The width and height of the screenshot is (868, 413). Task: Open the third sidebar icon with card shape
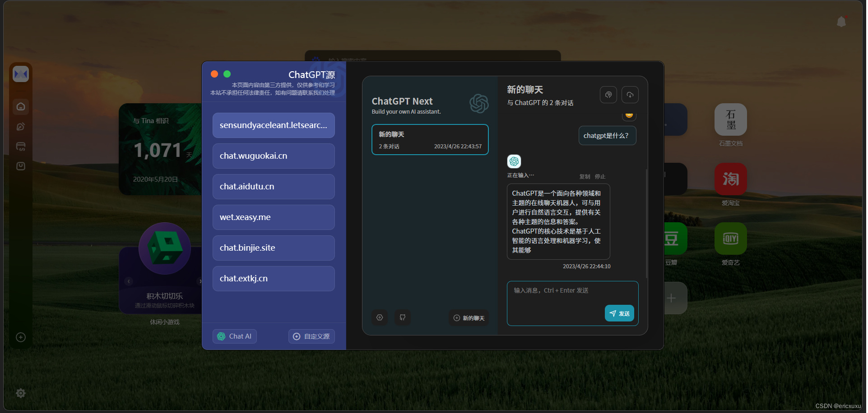click(x=21, y=147)
